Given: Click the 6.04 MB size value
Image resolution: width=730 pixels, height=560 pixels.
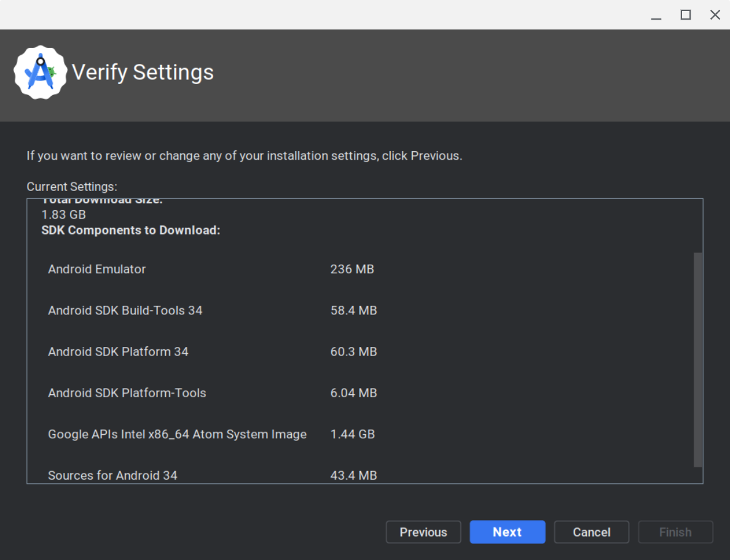Looking at the screenshot, I should (x=353, y=393).
